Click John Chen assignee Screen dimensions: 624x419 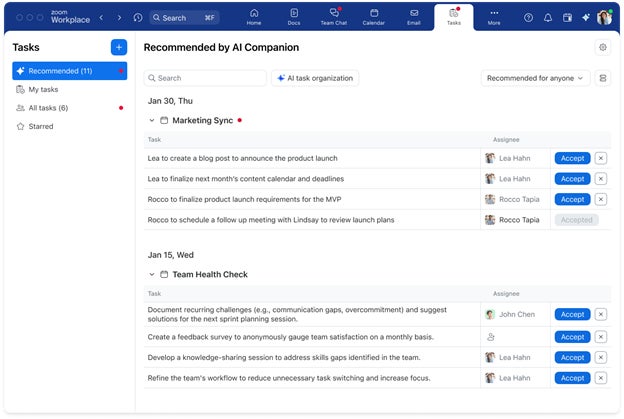pos(510,314)
